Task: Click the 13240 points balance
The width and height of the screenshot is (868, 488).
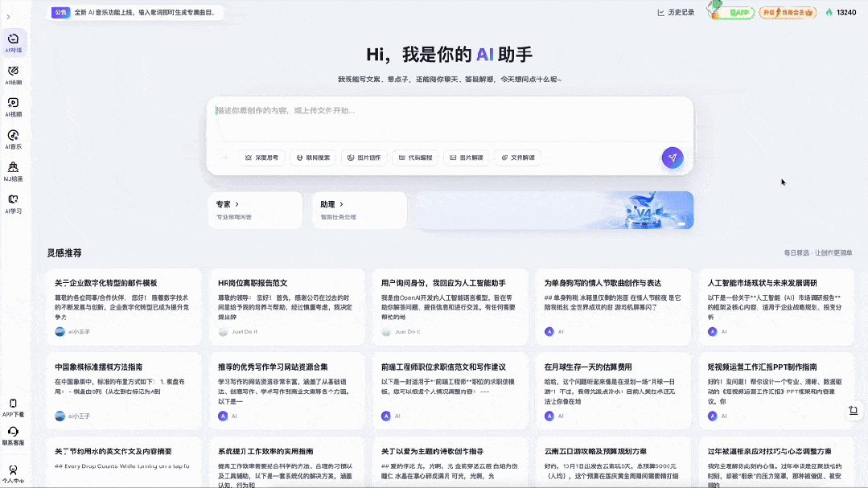Action: pos(841,12)
